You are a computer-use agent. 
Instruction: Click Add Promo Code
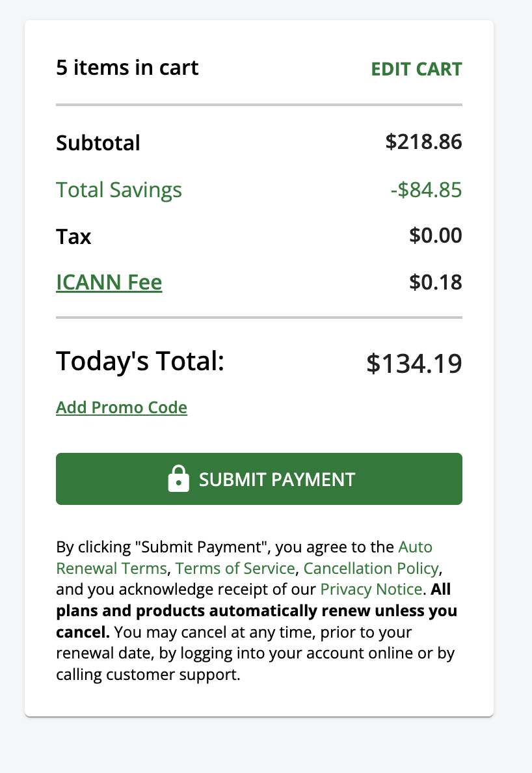(122, 407)
